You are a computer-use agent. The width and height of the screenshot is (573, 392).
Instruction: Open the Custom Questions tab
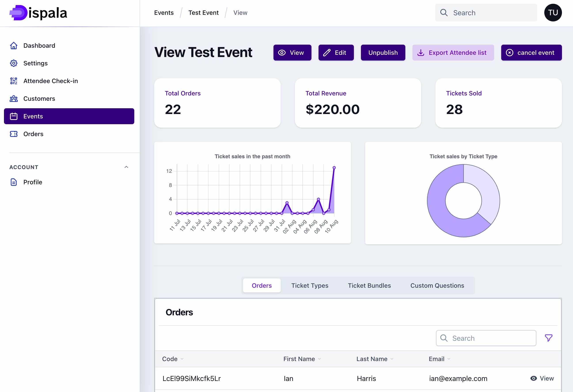(x=437, y=285)
